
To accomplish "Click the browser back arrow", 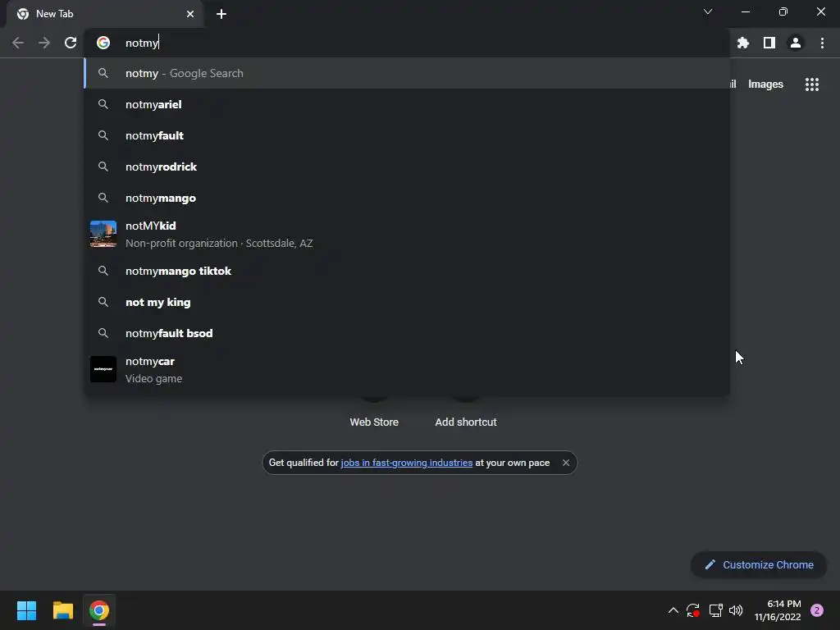I will (18, 43).
